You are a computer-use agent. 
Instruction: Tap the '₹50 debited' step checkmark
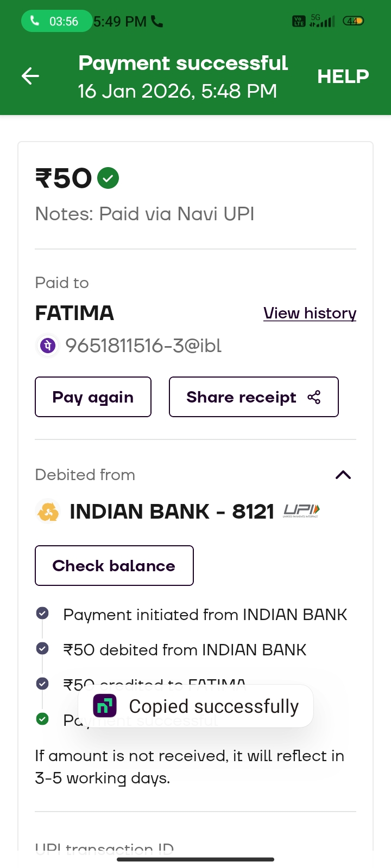pyautogui.click(x=42, y=649)
